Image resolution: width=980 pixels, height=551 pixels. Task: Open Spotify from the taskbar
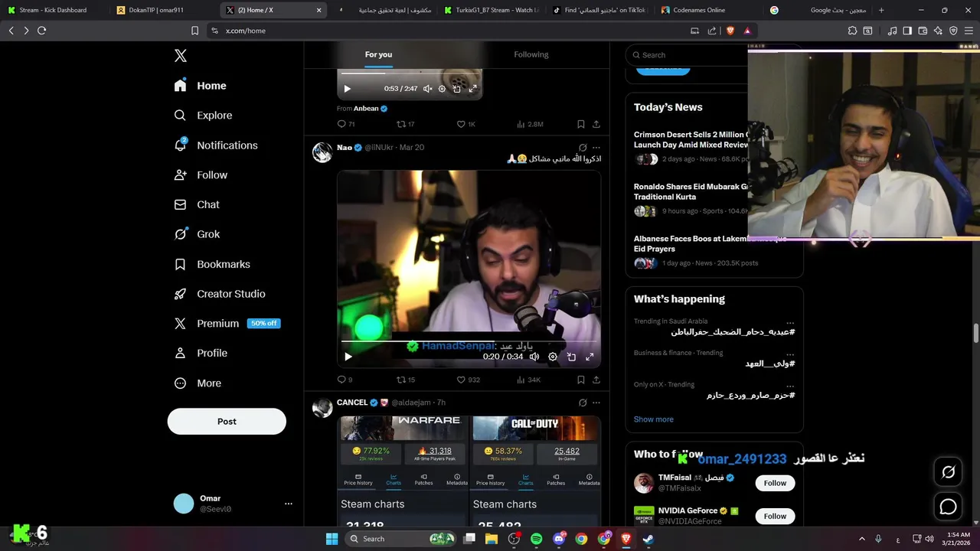coord(536,539)
